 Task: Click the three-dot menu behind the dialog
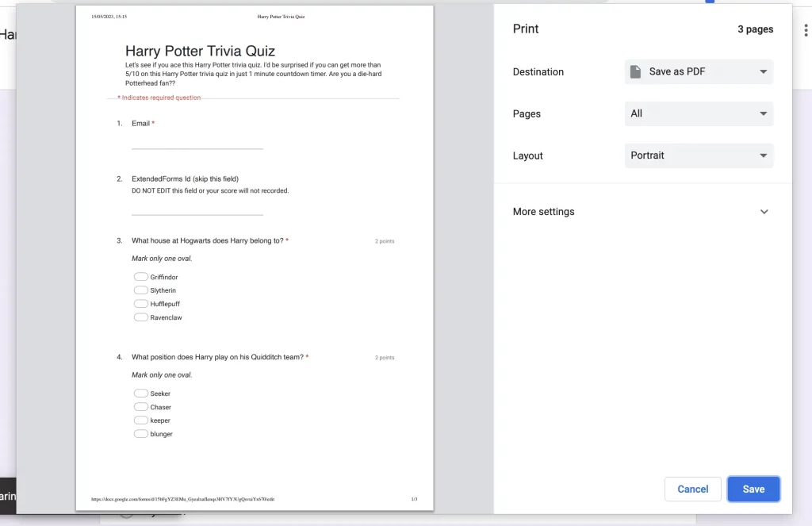(x=806, y=29)
